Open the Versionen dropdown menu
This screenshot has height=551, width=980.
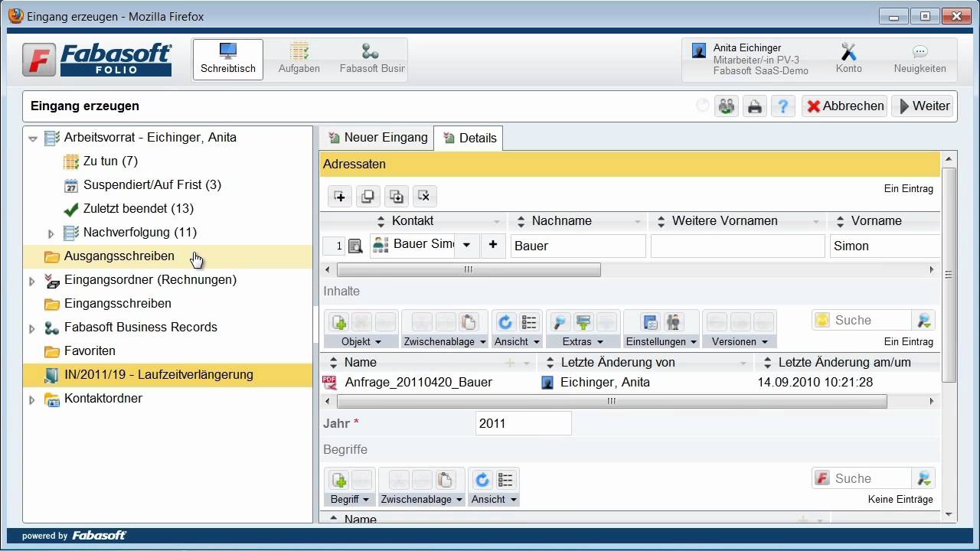740,342
